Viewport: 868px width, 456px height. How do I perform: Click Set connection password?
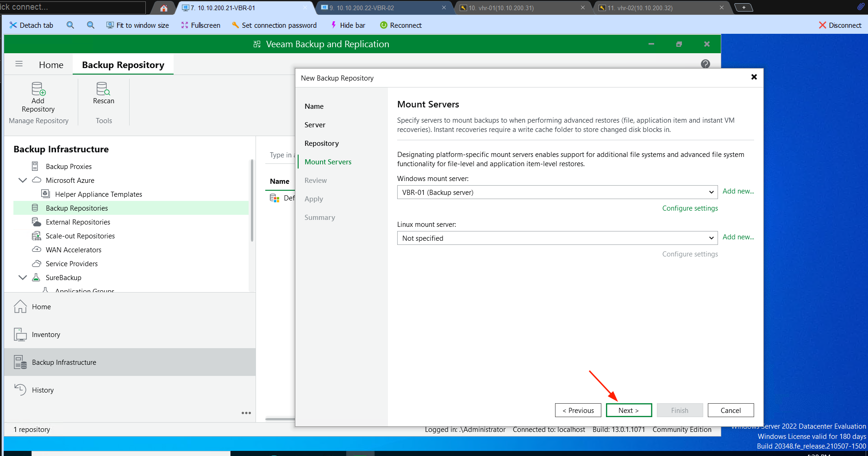(274, 25)
